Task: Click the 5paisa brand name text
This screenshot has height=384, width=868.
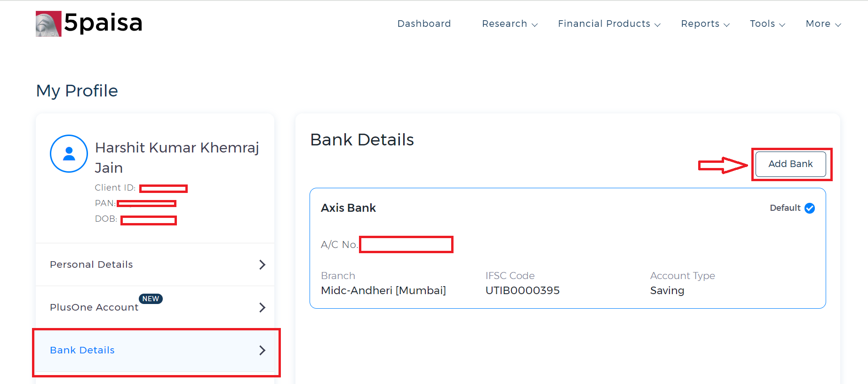Action: (103, 23)
